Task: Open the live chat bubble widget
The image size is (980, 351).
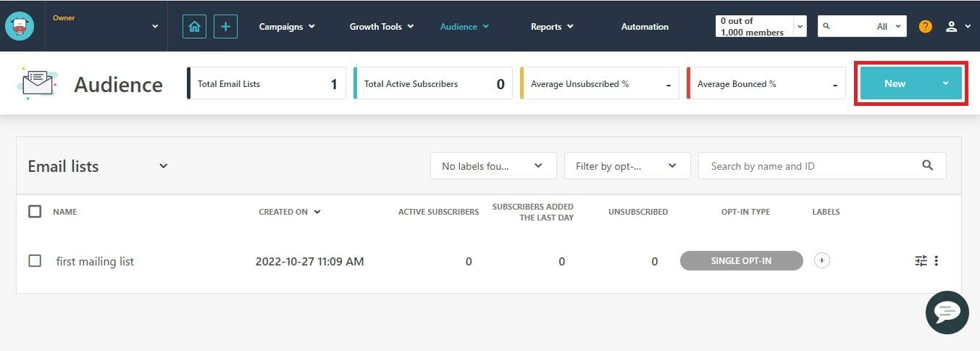Action: 947,313
